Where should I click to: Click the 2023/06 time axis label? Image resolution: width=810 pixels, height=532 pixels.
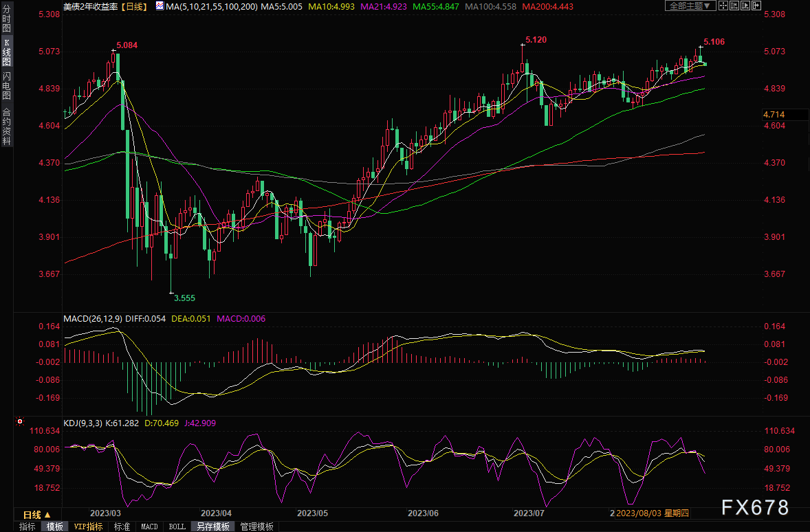tap(423, 513)
